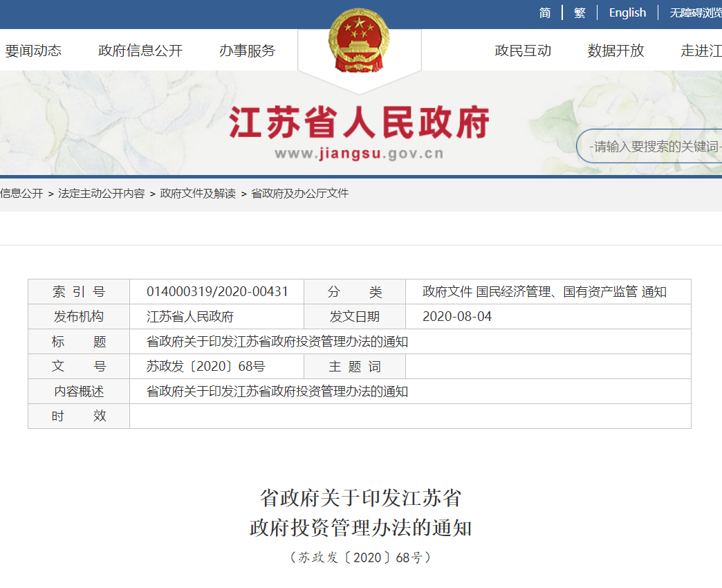Open the 政民互动 menu

pos(523,50)
